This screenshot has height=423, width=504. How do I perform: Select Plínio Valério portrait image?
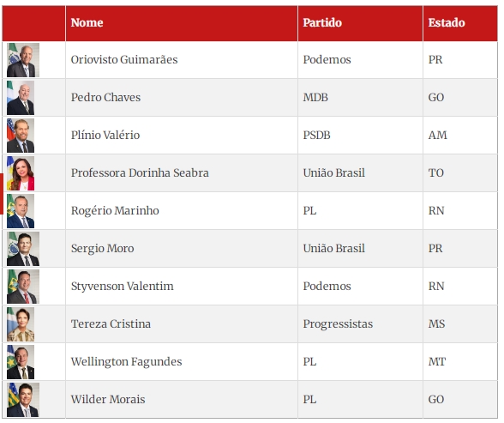click(21, 136)
